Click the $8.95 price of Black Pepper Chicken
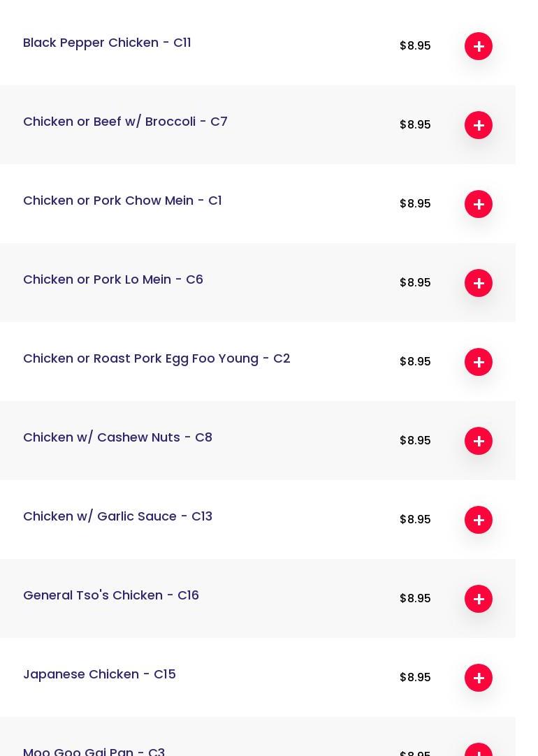The width and height of the screenshot is (538, 756). (x=415, y=46)
